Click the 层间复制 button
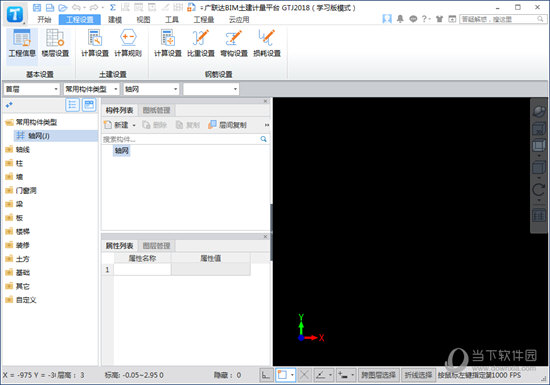The image size is (550, 385). 227,125
